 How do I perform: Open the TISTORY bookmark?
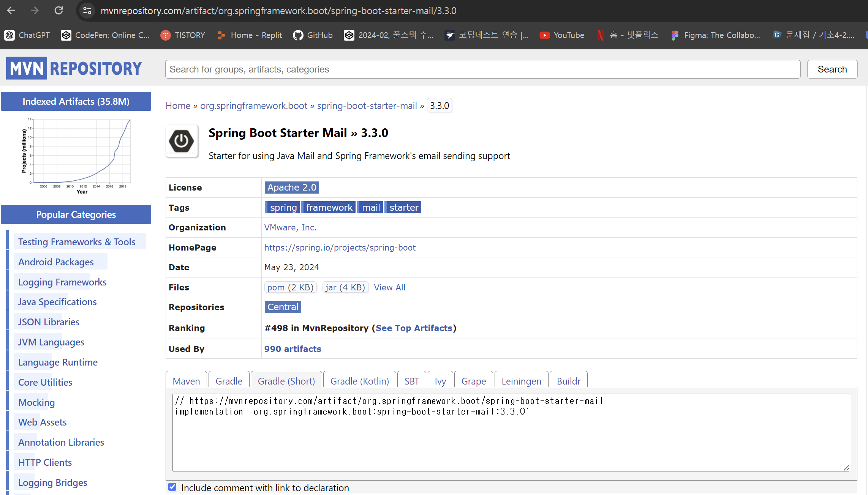click(x=183, y=35)
